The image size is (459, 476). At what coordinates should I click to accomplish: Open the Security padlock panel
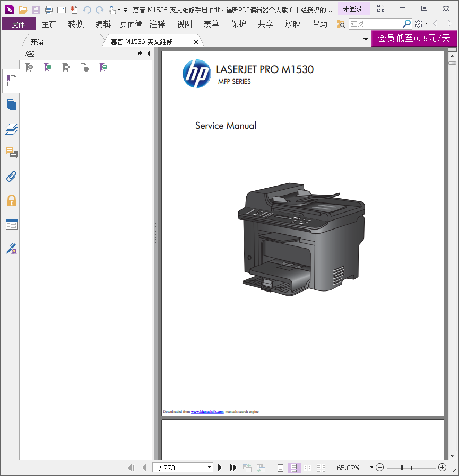(12, 200)
